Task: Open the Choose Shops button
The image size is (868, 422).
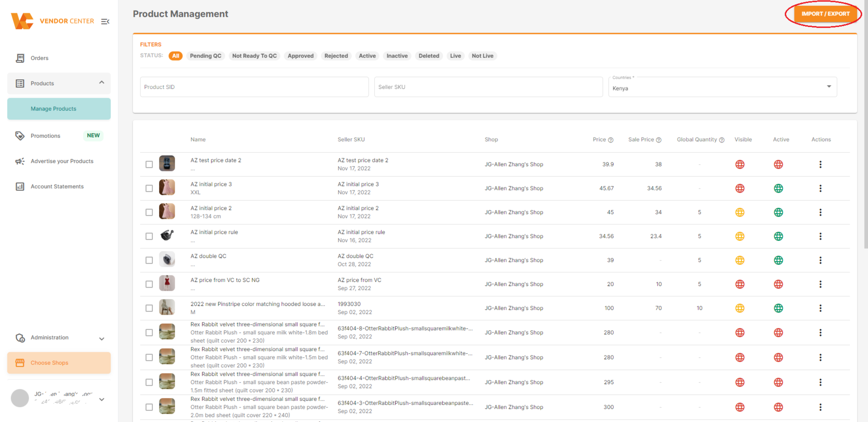Action: (x=59, y=363)
